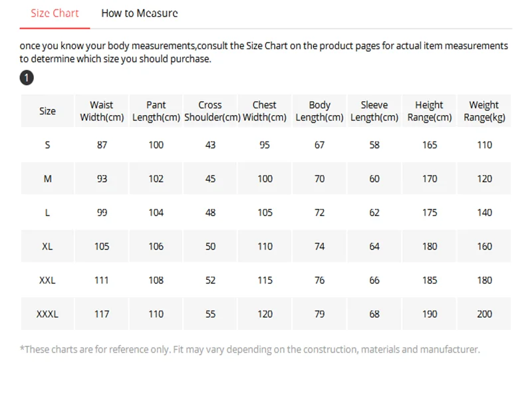Select the XXXL size row label

pyautogui.click(x=47, y=314)
